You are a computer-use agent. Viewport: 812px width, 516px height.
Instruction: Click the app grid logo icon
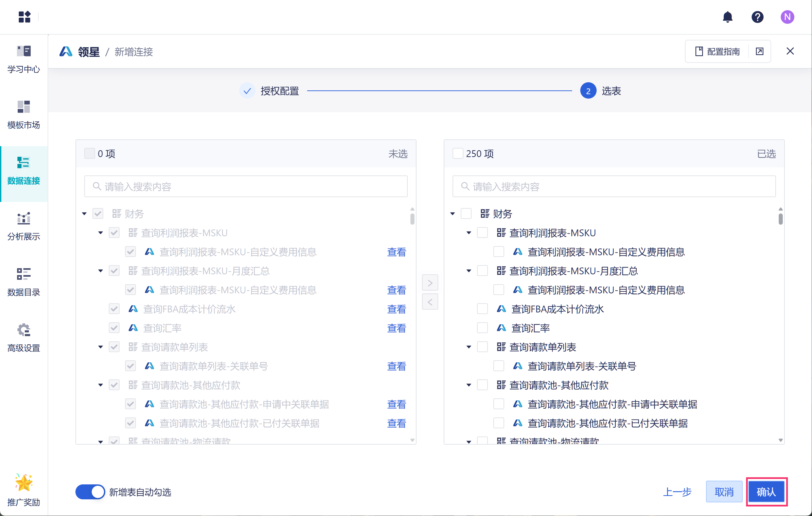click(24, 17)
